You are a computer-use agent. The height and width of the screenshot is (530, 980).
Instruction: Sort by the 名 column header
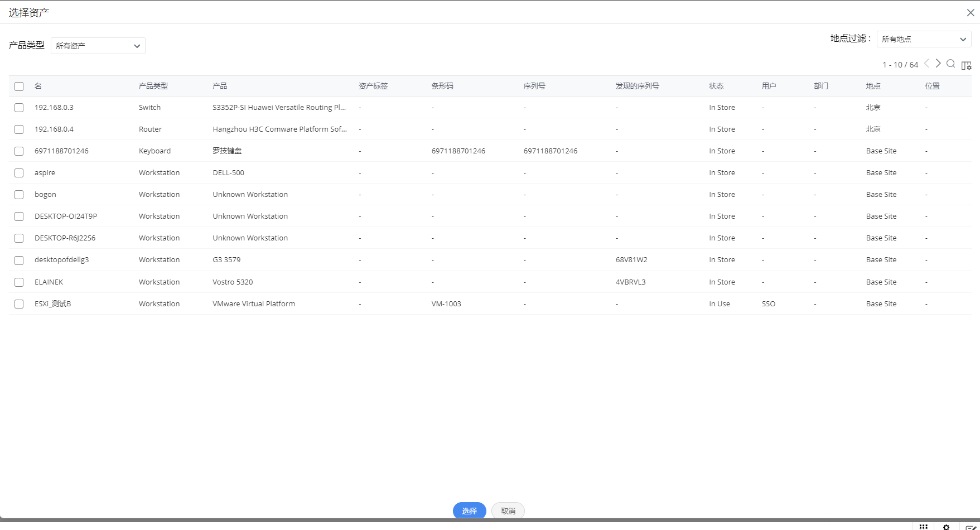click(x=38, y=86)
